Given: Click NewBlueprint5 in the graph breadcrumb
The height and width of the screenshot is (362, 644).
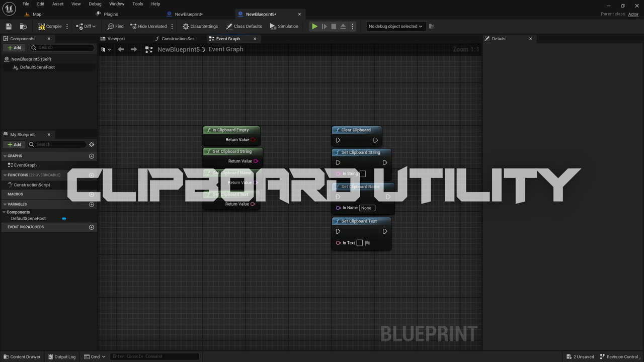Looking at the screenshot, I should point(179,49).
